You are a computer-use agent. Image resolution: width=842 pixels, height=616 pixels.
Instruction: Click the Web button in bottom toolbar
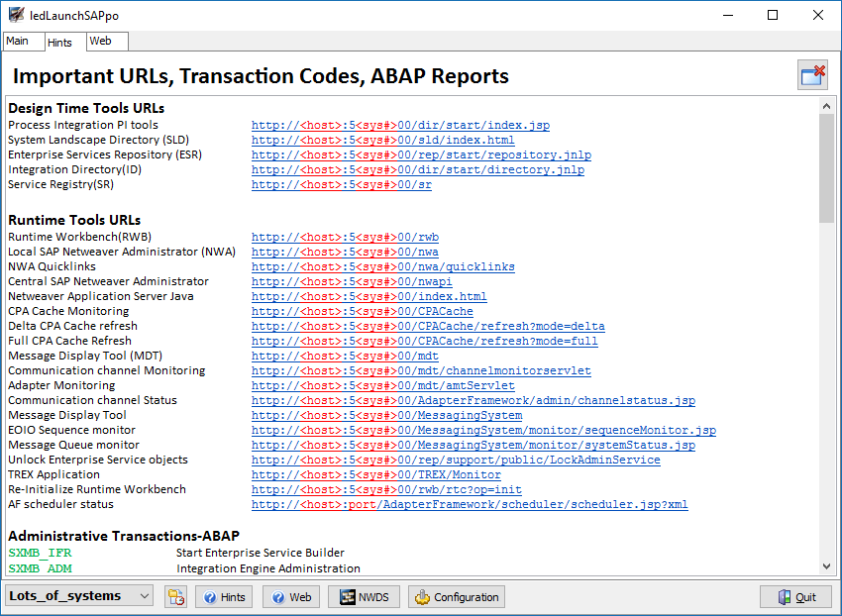click(x=292, y=596)
